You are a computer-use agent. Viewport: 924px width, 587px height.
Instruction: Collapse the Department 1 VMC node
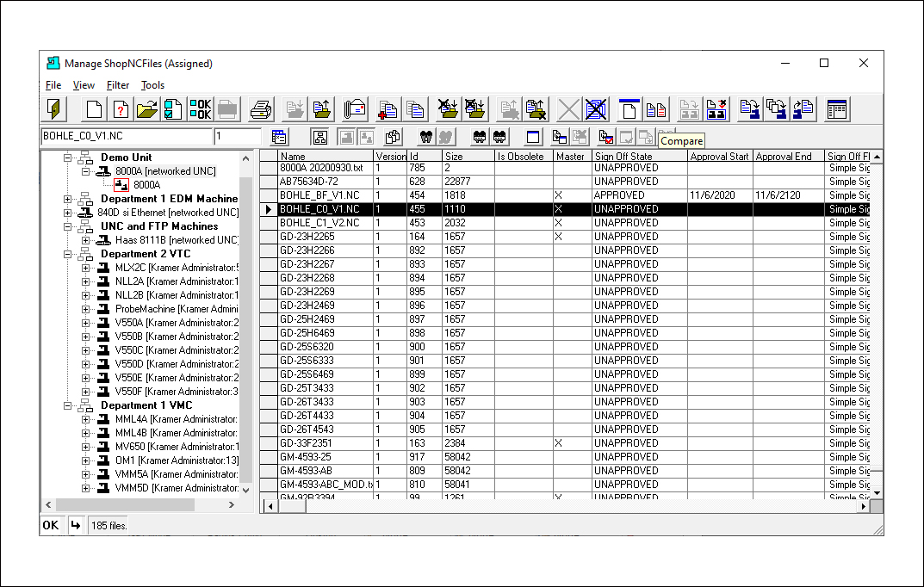[68, 405]
